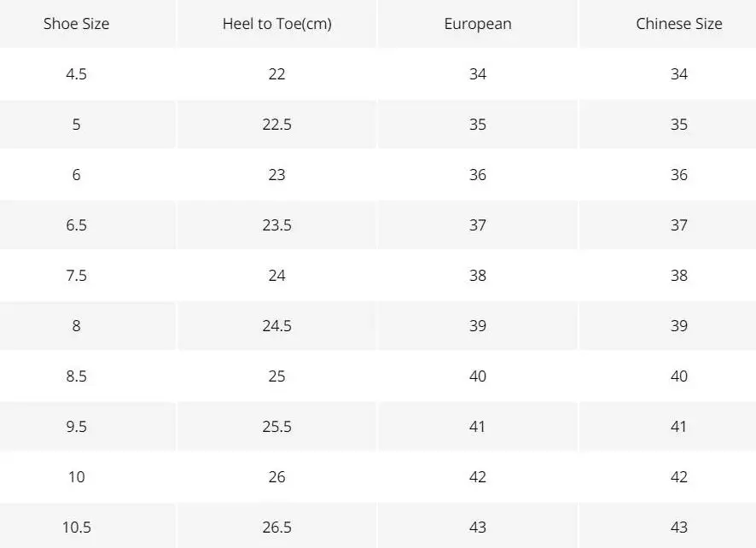Click shoe size 6 cell
The height and width of the screenshot is (548, 756).
coord(77,175)
